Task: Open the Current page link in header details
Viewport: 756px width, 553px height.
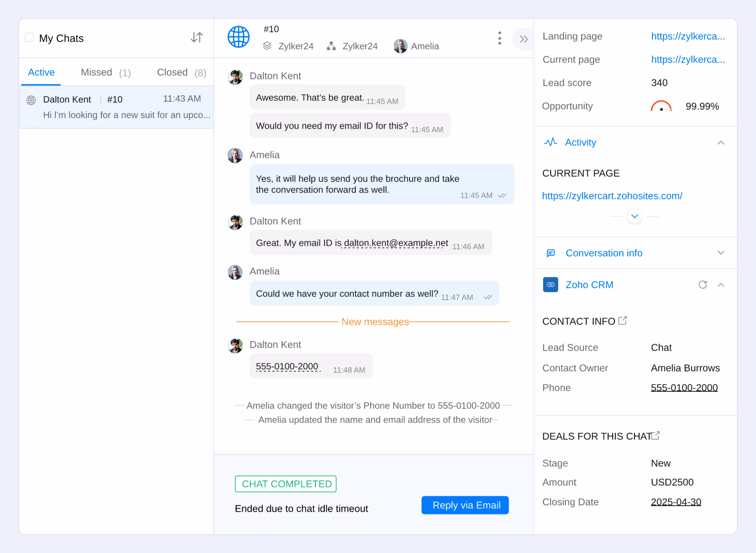Action: click(x=688, y=59)
